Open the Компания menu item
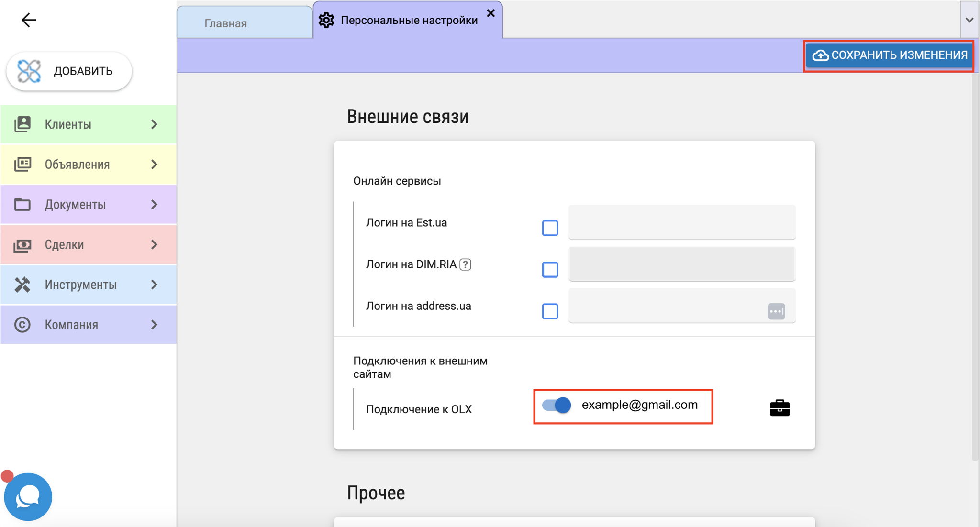 [89, 325]
